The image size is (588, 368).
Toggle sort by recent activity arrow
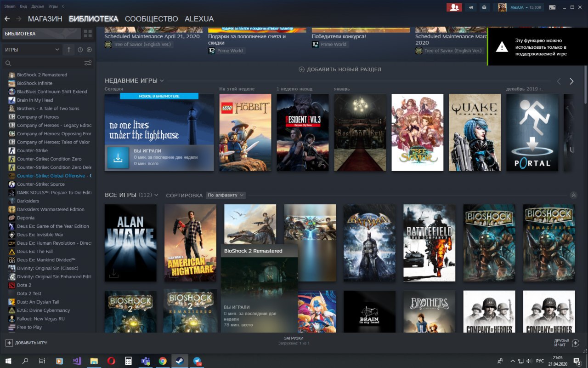(x=68, y=50)
